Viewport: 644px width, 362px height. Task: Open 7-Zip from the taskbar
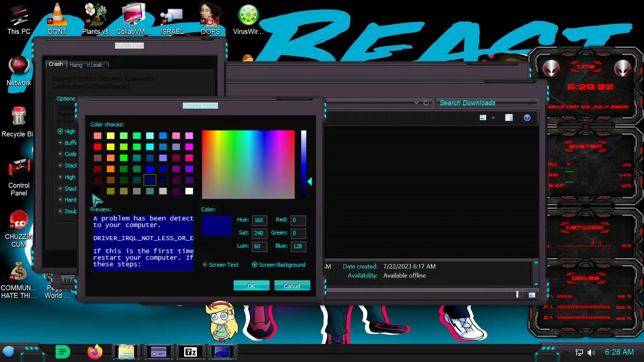tap(191, 352)
